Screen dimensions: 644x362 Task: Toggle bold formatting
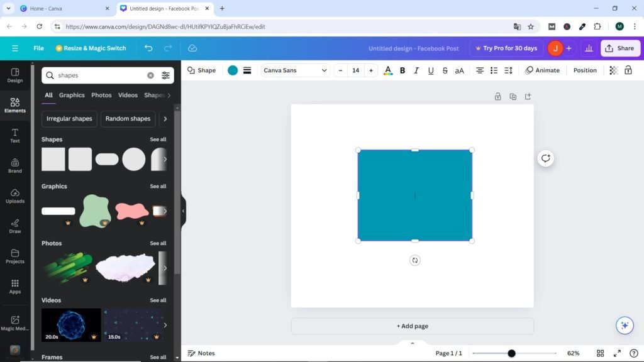[x=402, y=70]
